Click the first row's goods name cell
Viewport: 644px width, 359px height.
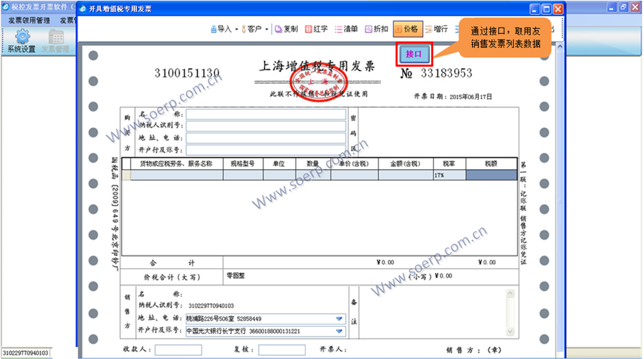[176, 175]
